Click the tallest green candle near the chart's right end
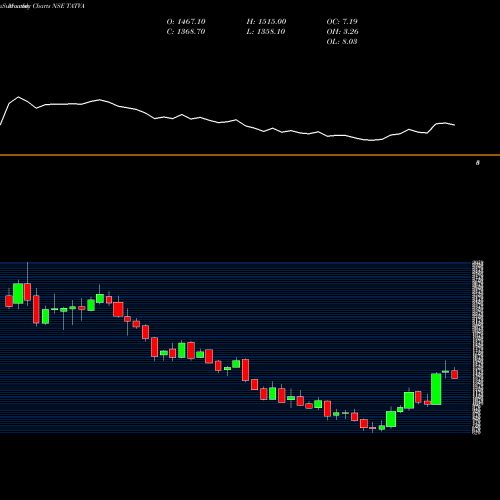Image resolution: width=500 pixels, height=500 pixels. pos(436,389)
